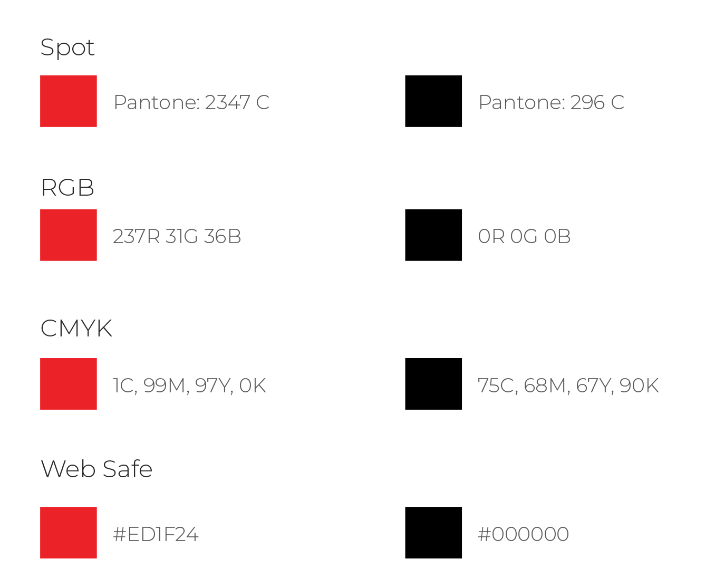The width and height of the screenshot is (705, 588).
Task: Click the "Pantone: 296 C" label
Action: point(551,102)
